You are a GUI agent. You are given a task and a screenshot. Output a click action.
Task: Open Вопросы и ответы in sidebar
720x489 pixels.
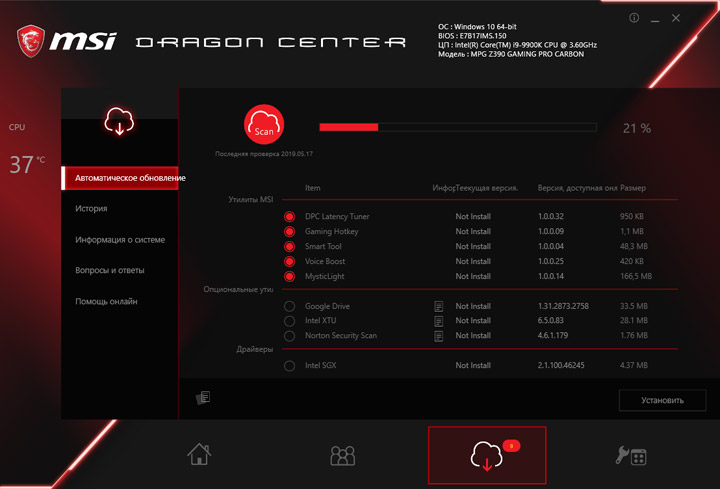(110, 270)
